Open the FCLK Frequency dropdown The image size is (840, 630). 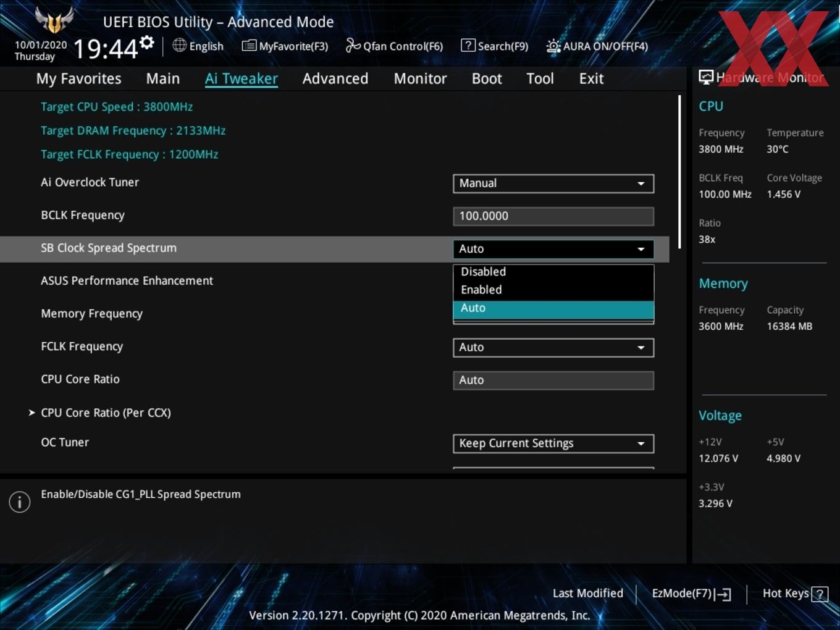[553, 348]
